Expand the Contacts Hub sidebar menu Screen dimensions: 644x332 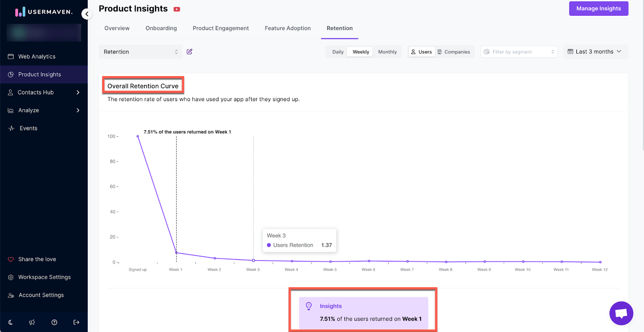click(43, 93)
